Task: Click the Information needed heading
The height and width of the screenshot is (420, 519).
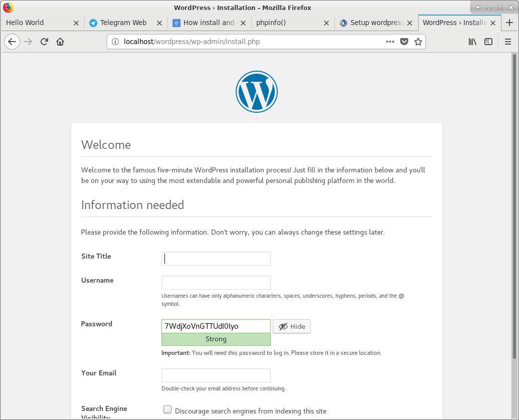Action: (x=132, y=205)
